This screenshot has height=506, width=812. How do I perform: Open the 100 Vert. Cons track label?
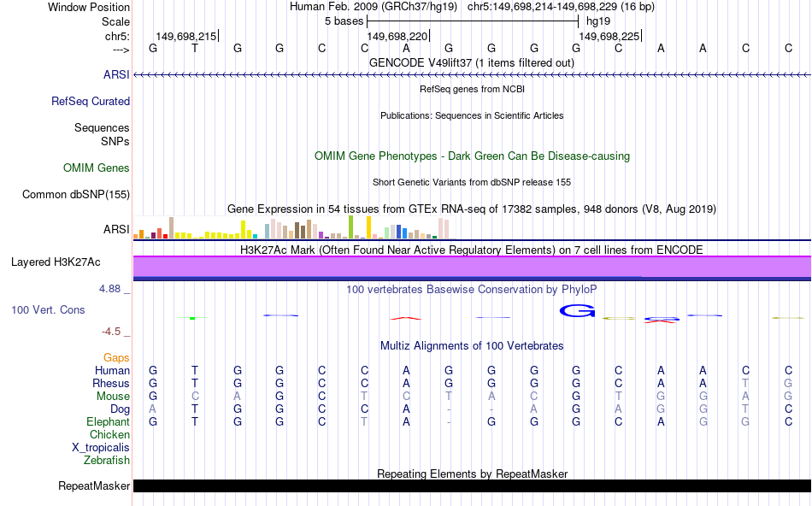(x=48, y=309)
